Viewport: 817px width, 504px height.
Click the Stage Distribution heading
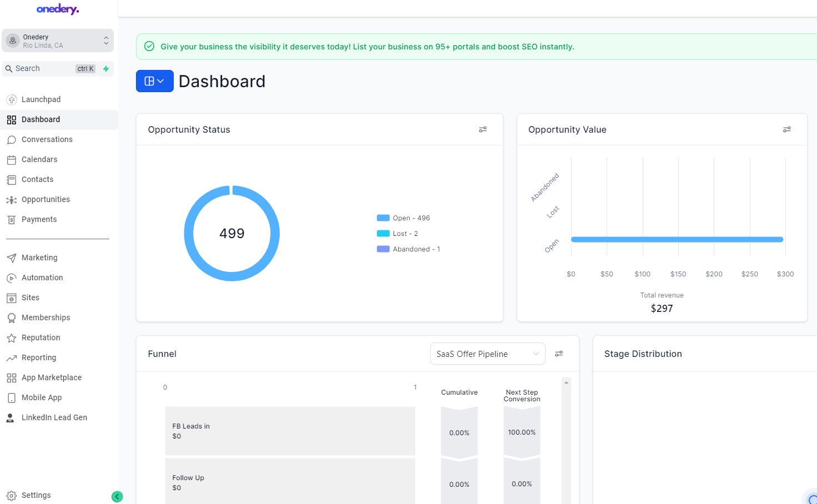(x=643, y=354)
